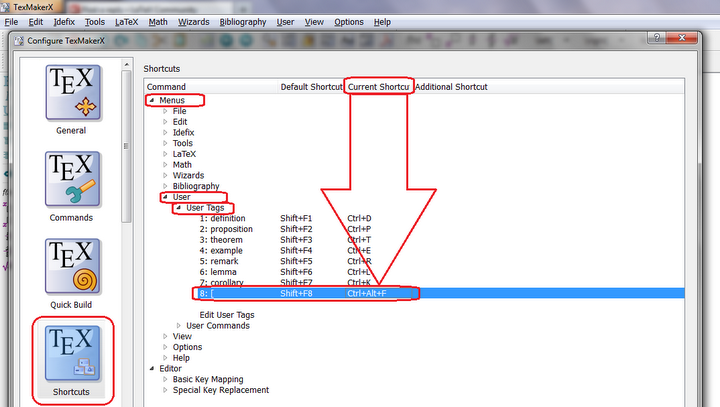Click current shortcut Ctrl+D of definition row
The width and height of the screenshot is (720, 407).
tap(359, 218)
